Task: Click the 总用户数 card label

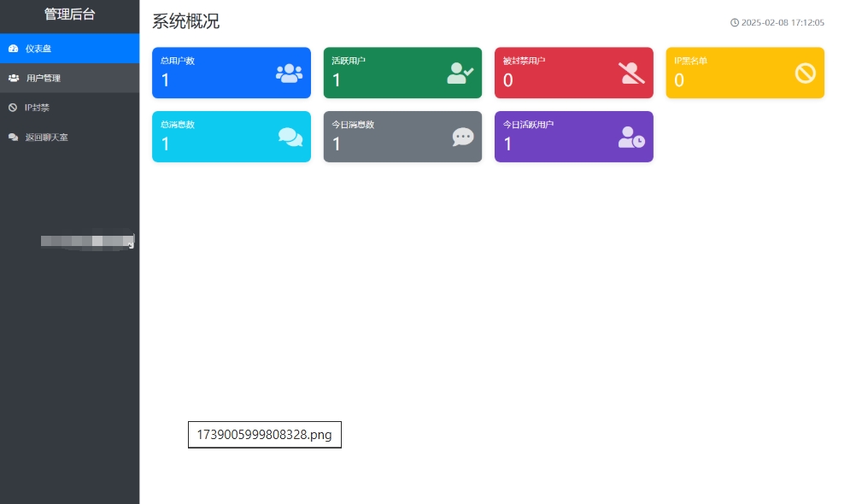Action: 178,61
